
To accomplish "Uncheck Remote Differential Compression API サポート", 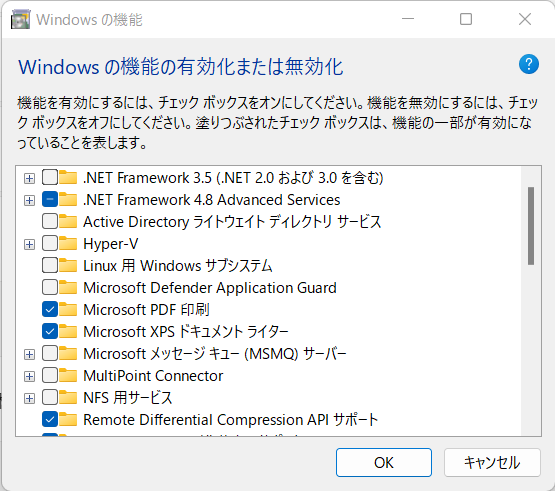I will pyautogui.click(x=50, y=419).
